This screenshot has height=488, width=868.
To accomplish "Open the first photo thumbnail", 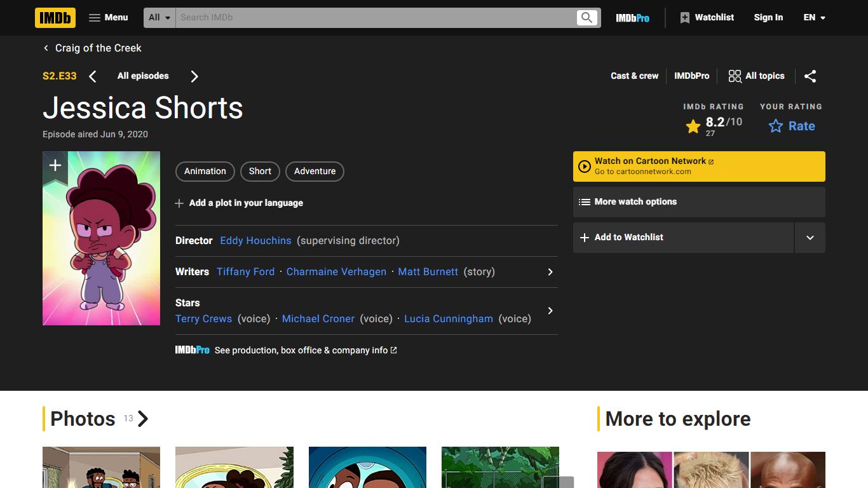I will tap(101, 467).
